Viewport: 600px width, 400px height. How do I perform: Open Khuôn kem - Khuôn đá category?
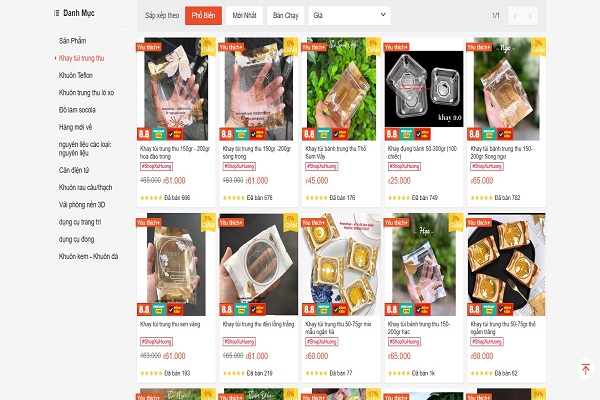[x=88, y=256]
